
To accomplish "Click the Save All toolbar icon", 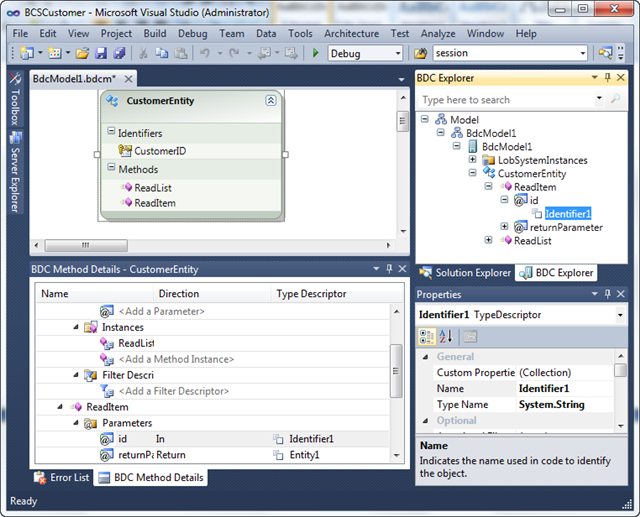I will (x=119, y=53).
